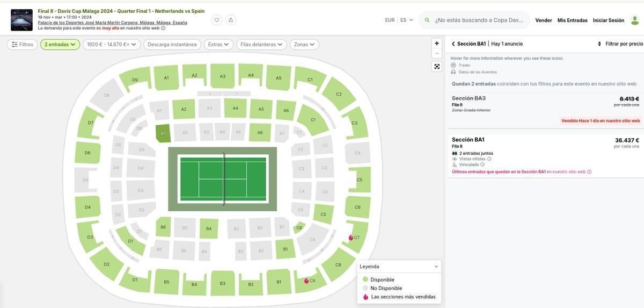The width and height of the screenshot is (644, 308).
Task: Open Mis Entradas menu item
Action: coord(572,20)
